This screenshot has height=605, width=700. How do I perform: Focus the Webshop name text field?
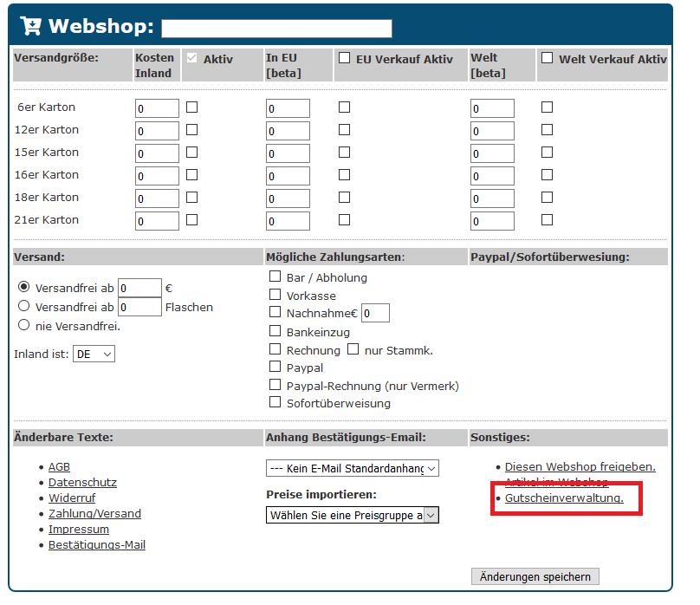click(x=276, y=28)
